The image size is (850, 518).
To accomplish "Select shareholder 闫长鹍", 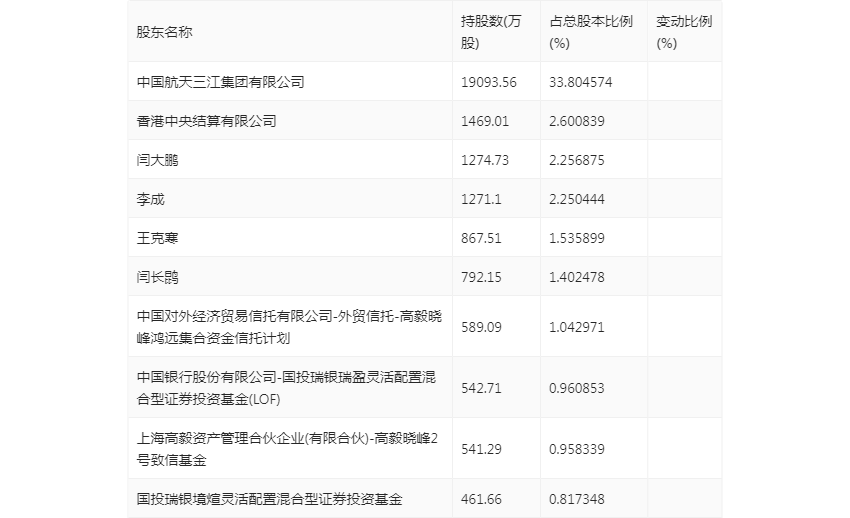I will [x=157, y=277].
